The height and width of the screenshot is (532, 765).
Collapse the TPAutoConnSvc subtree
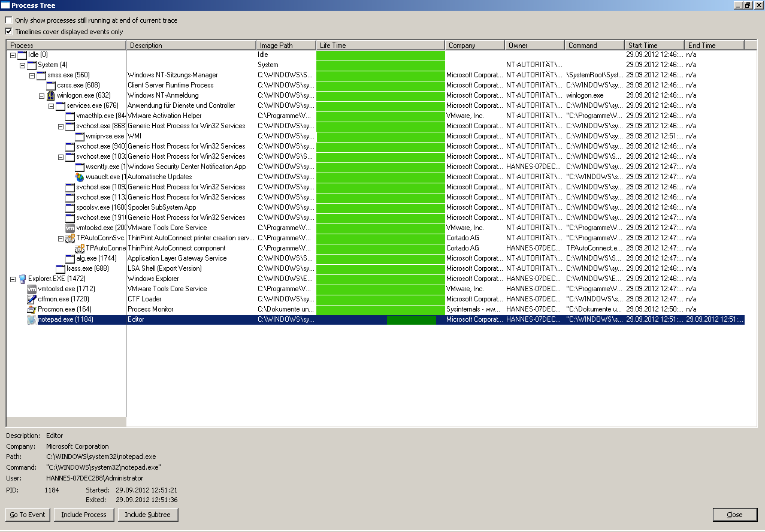coord(61,238)
